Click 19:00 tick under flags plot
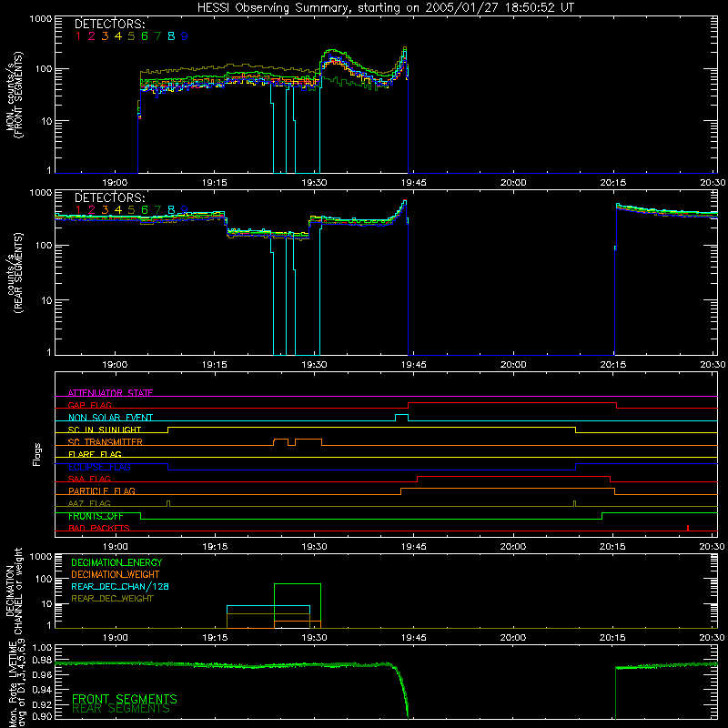 [x=116, y=547]
